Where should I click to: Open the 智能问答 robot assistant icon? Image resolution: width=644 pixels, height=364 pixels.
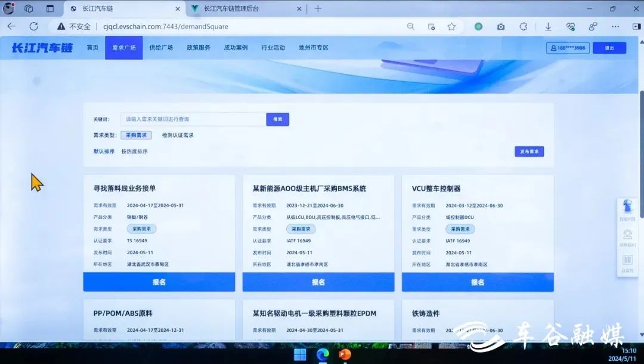click(x=628, y=208)
